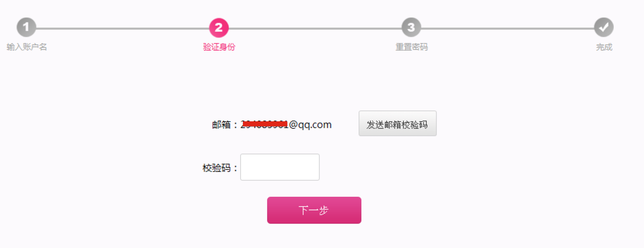Screen dimensions: 644x248
Task: Click the step 1 circle icon
Action: point(26,27)
